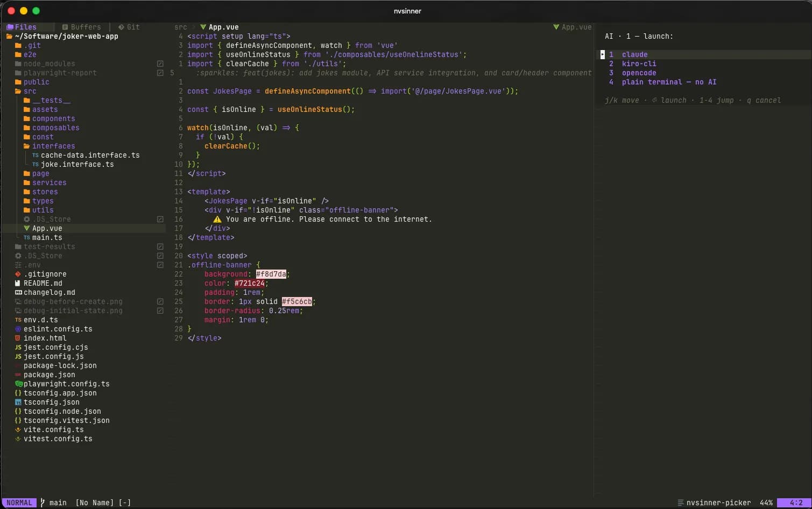Screen dimensions: 812x509
Task: Click the ignored marker box beside test-results
Action: 160,246
